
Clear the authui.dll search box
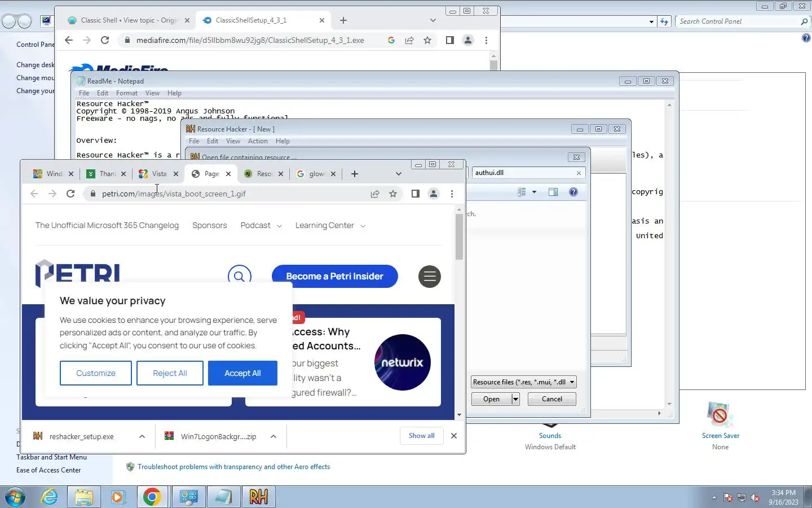[579, 173]
